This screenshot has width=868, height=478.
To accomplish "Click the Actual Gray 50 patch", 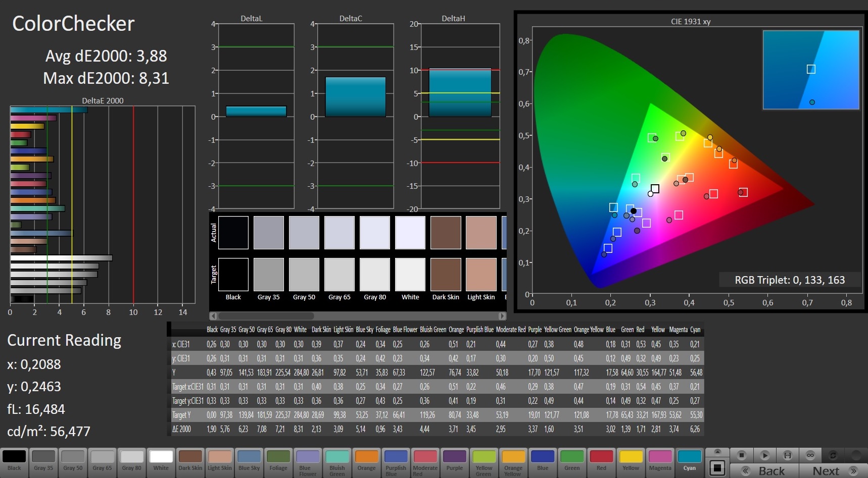I will [304, 233].
